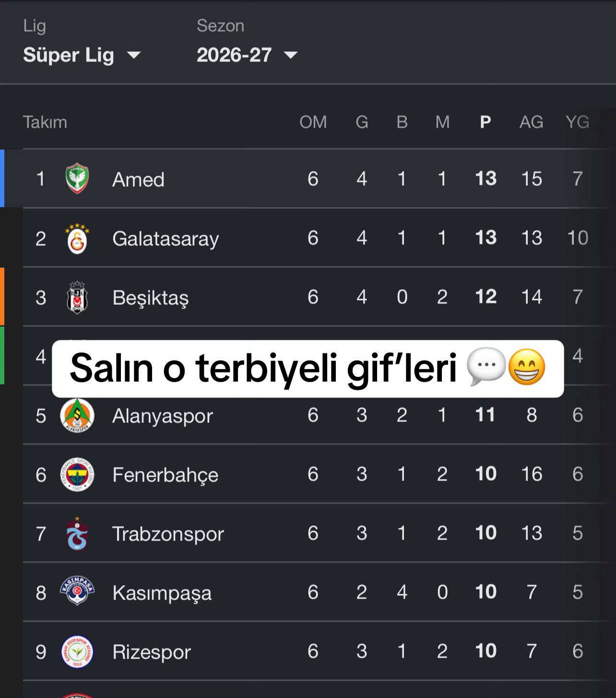Image resolution: width=616 pixels, height=698 pixels.
Task: Click the Fenerbahçe club badge
Action: point(77,475)
